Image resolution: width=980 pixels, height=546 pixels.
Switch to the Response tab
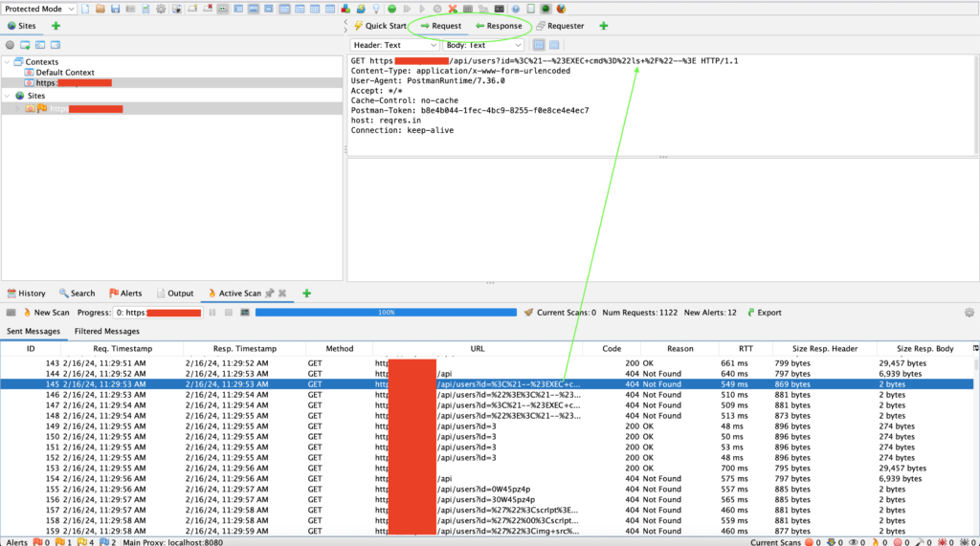pyautogui.click(x=499, y=26)
